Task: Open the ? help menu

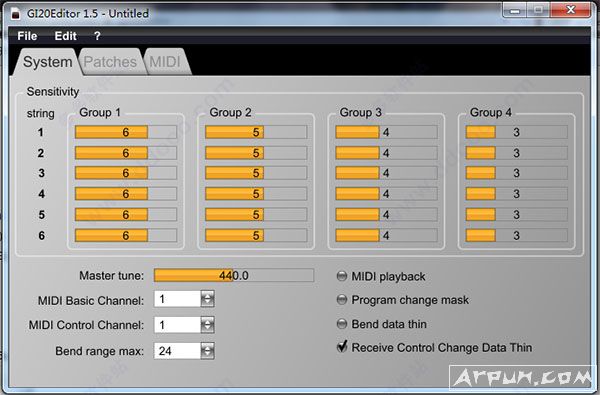Action: tap(97, 36)
